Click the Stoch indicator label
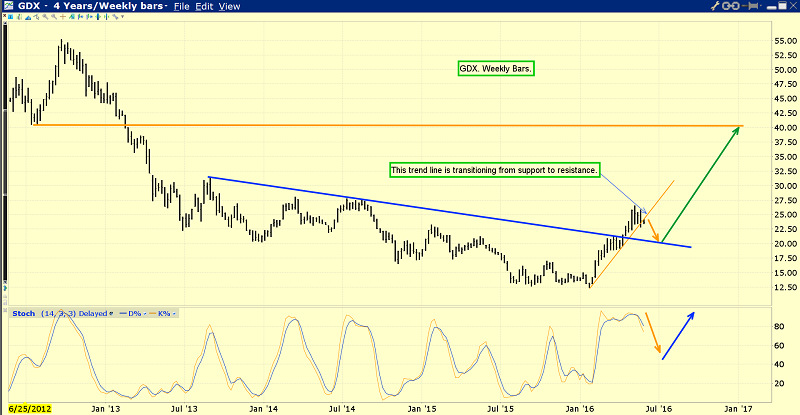Screen dimensions: 800x415 coord(23,314)
